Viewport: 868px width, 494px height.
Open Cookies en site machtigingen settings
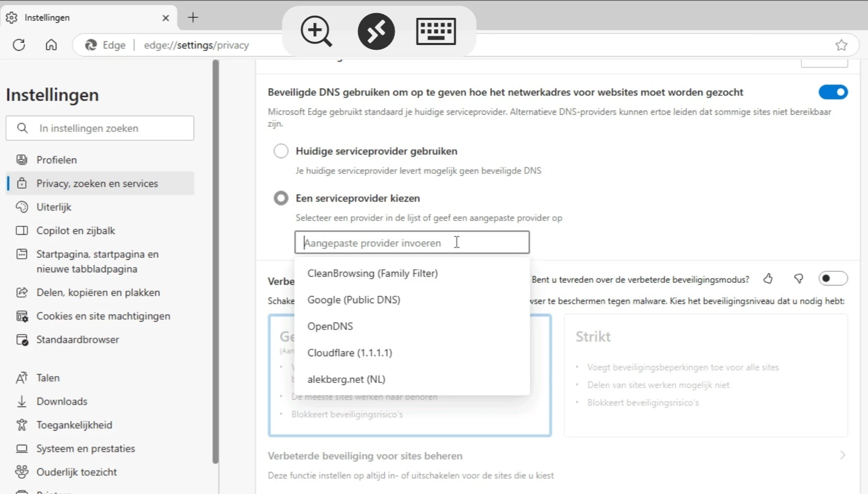click(100, 316)
